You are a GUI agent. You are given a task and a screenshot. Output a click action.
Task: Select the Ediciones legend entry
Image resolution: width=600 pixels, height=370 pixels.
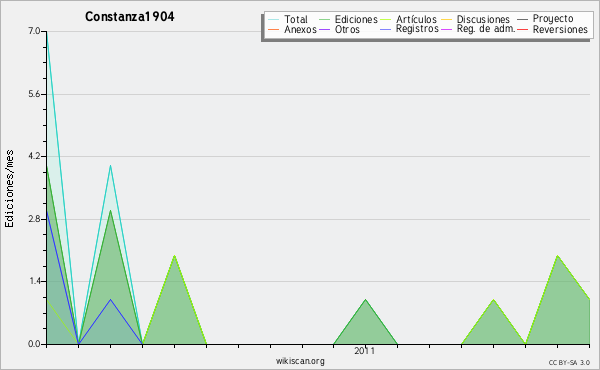(356, 19)
